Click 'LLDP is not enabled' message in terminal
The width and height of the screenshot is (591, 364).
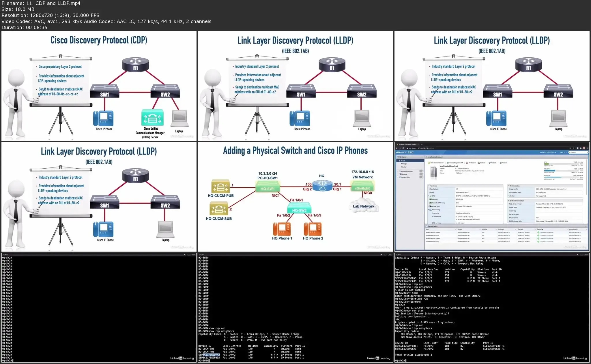click(410, 290)
